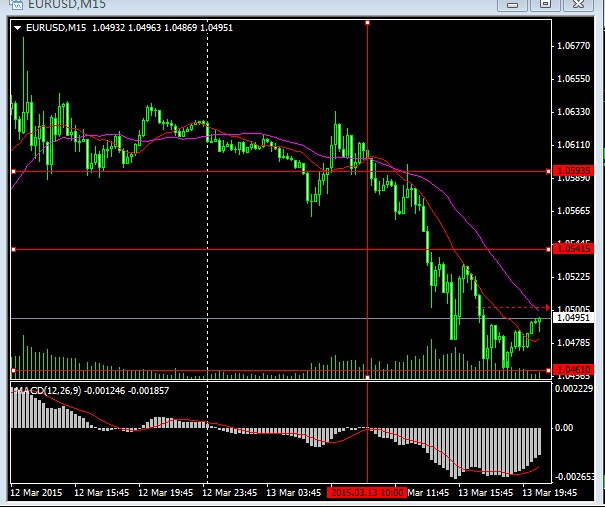Click the red date label 2015.03.13 10:00
Viewport: 605px width, 507px height.
point(367,492)
